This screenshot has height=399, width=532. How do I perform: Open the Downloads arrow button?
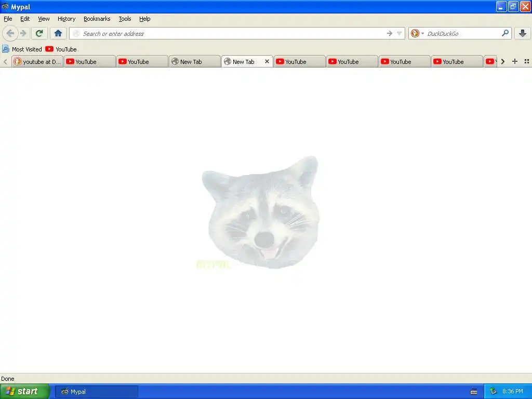[x=523, y=33]
